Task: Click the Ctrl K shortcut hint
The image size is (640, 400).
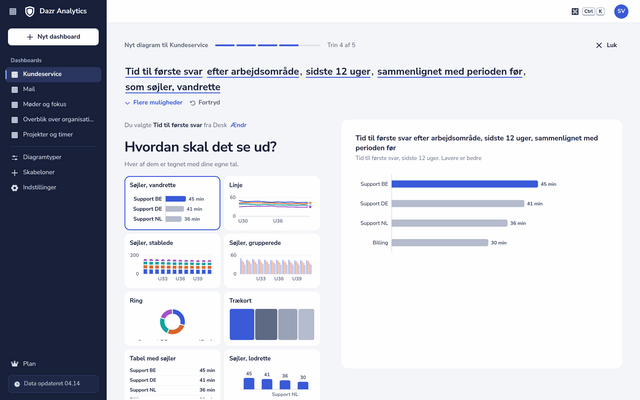Action: click(x=593, y=11)
